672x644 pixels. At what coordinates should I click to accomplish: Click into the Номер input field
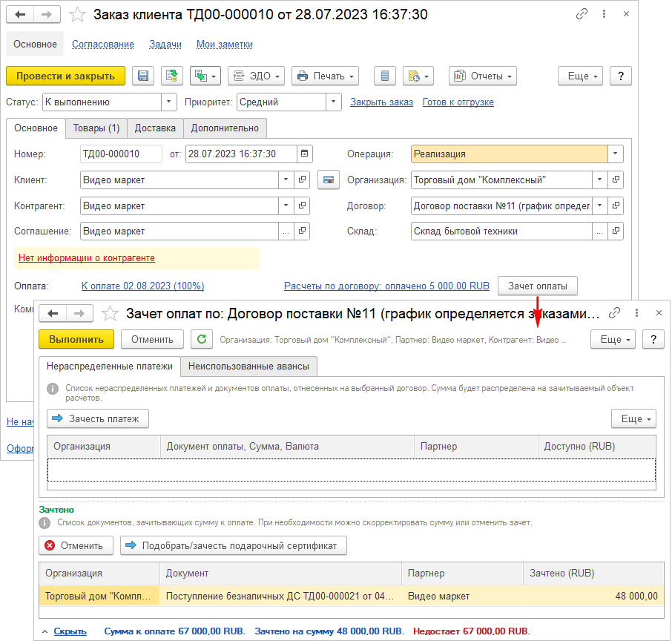pos(121,154)
